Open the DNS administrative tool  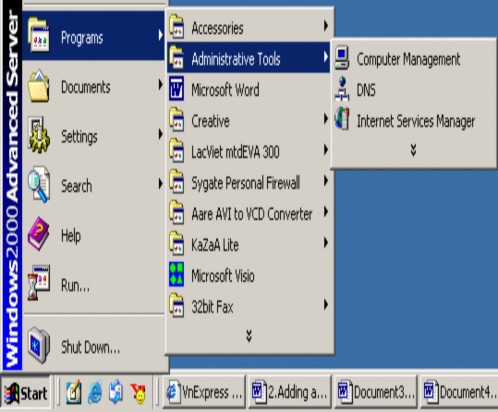click(413, 89)
